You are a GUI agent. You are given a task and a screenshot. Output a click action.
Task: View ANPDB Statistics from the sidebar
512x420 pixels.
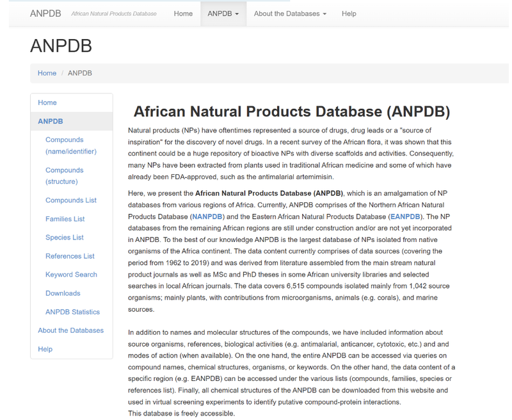point(72,312)
